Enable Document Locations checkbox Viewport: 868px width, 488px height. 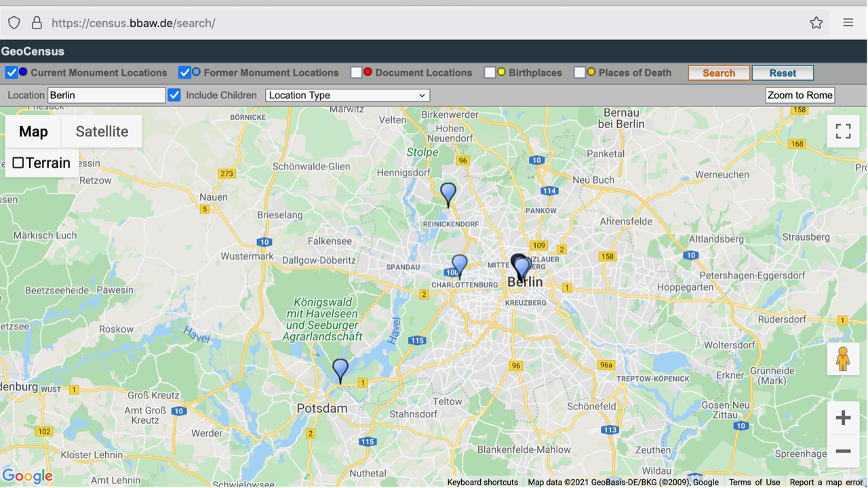click(356, 73)
